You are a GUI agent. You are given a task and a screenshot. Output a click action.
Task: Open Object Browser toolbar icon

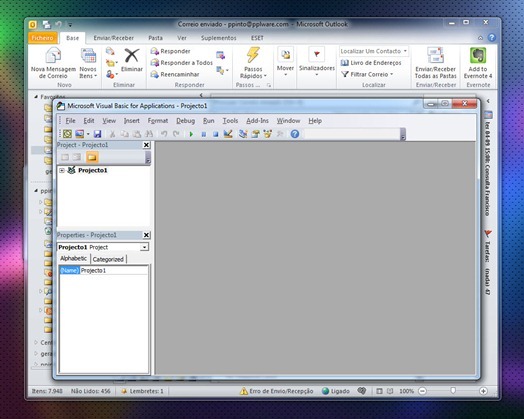268,134
